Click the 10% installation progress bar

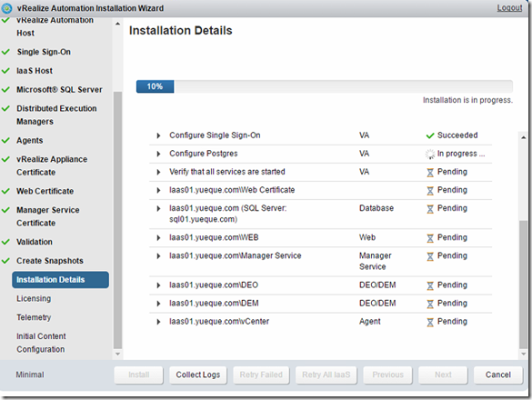[x=325, y=86]
